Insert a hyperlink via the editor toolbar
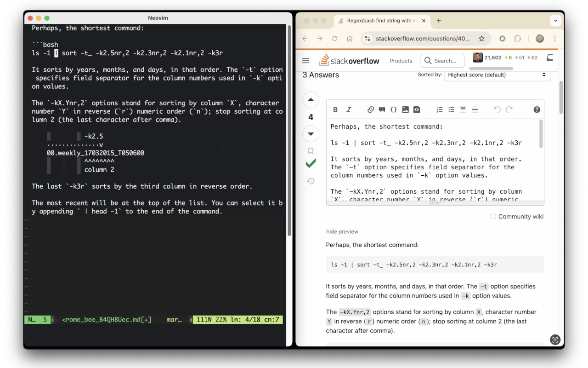 (x=371, y=109)
